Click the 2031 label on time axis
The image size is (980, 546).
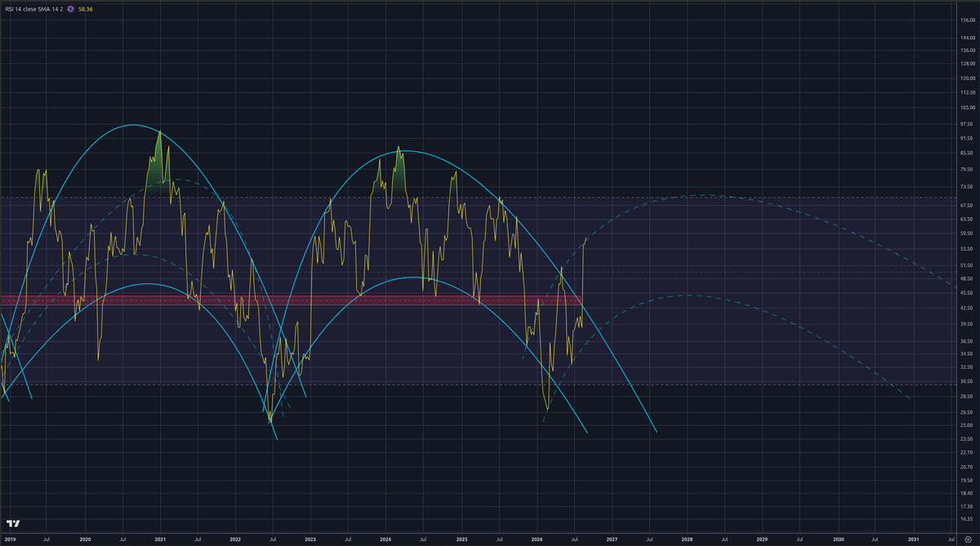tap(914, 539)
